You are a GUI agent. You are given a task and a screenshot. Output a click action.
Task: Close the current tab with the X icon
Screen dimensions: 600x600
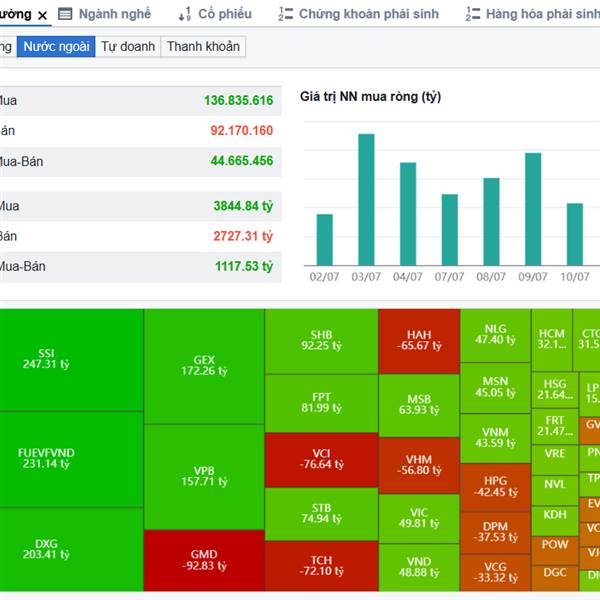click(42, 15)
